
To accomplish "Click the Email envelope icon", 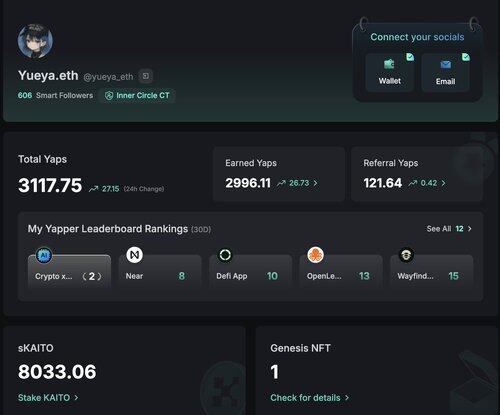I will 445,64.
